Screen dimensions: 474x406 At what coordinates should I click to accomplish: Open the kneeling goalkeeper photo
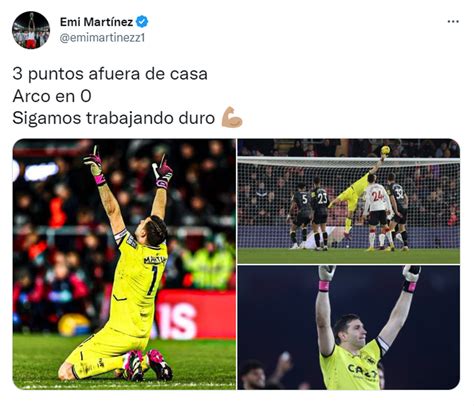[124, 264]
